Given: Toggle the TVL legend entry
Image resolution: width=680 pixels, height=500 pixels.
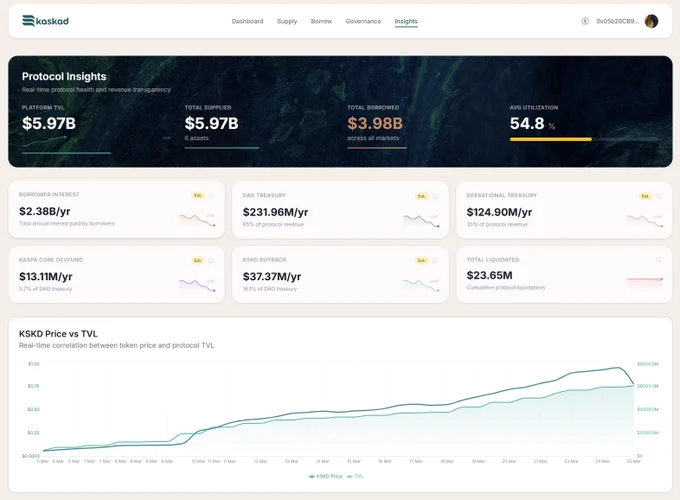Looking at the screenshot, I should click(x=355, y=476).
